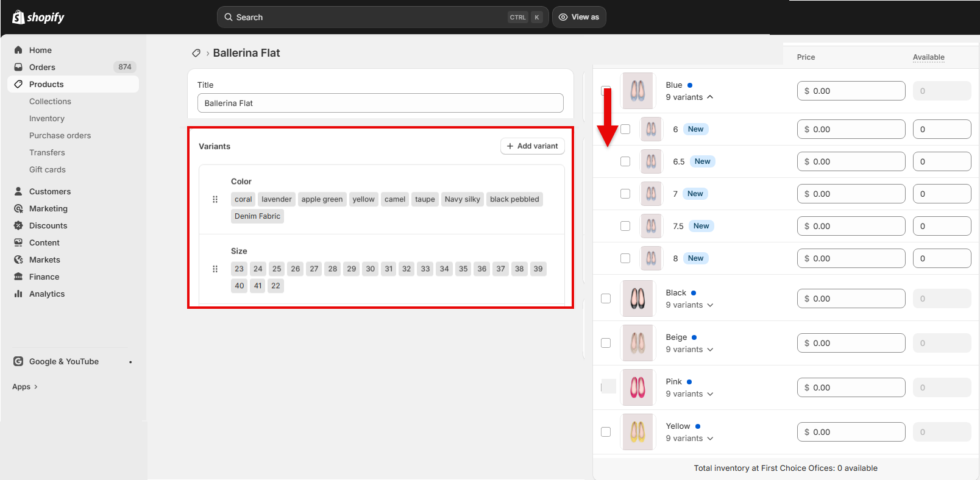Click the product tag breadcrumb icon
980x480 pixels.
click(x=196, y=53)
